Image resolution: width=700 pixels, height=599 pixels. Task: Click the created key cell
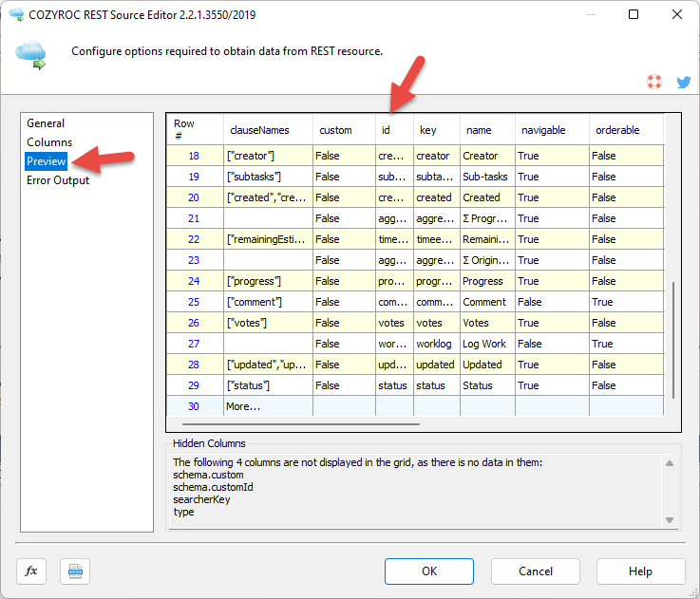pos(437,197)
